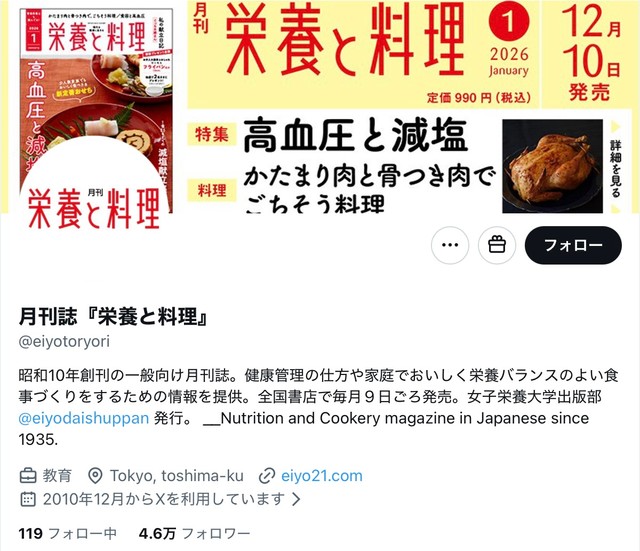The width and height of the screenshot is (640, 551).
Task: Click the briefcase icon next to 教育
Action: (28, 476)
